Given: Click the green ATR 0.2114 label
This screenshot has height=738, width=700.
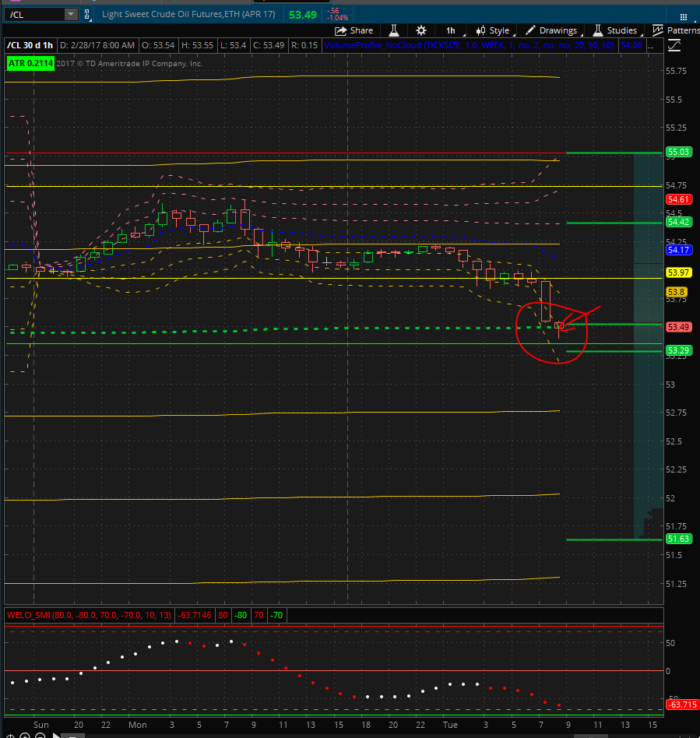Looking at the screenshot, I should click(x=30, y=64).
